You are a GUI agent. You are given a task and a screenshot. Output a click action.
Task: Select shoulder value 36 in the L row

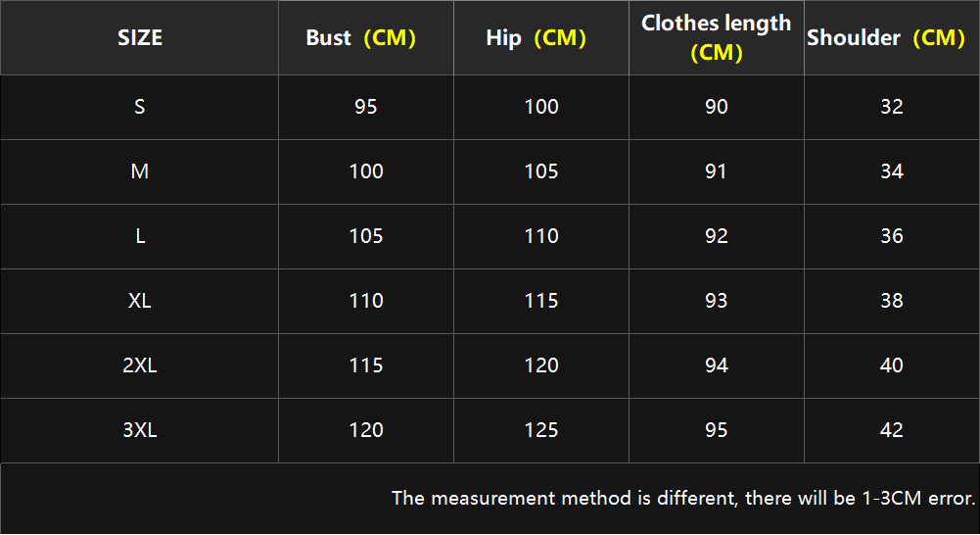pos(892,236)
